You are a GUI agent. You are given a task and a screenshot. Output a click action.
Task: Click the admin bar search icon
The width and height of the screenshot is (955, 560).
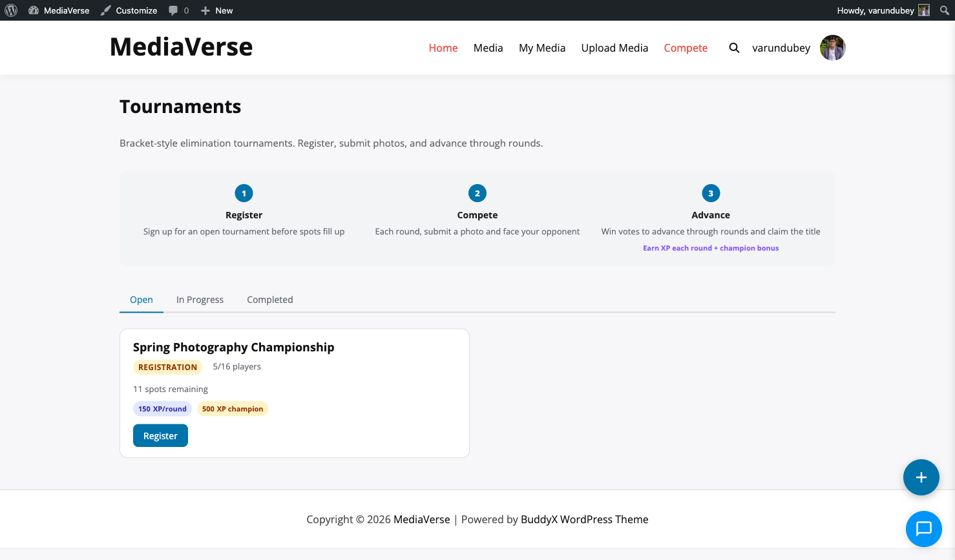pos(944,10)
